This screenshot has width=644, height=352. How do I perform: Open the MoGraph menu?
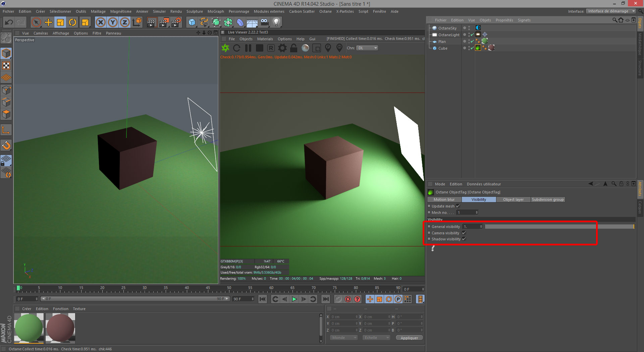tap(215, 11)
